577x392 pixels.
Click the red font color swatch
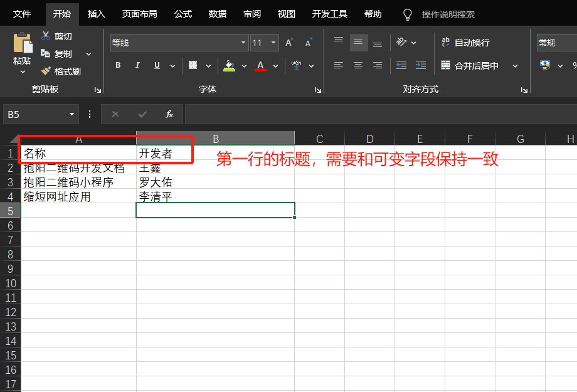(x=261, y=66)
